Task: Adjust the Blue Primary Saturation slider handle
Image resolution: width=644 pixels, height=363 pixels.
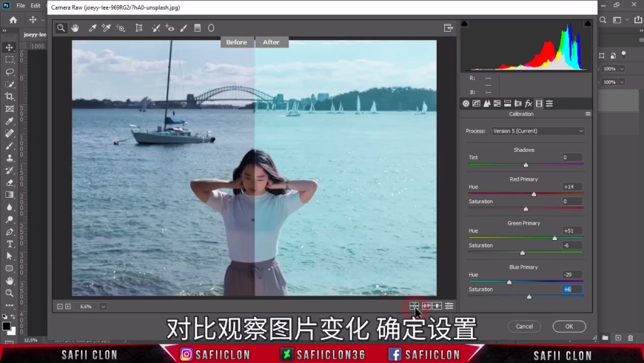Action: pyautogui.click(x=529, y=297)
